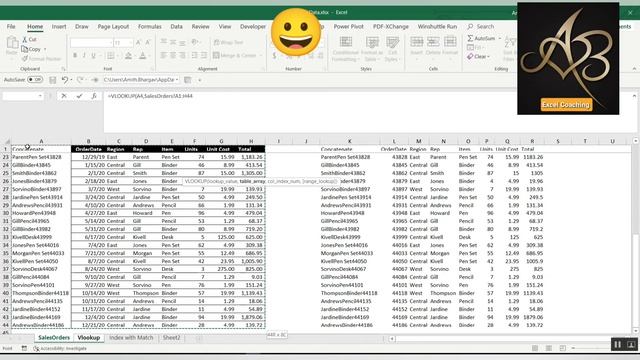This screenshot has height=360, width=640.
Task: Open Undo history dropdown arrow
Action: pyautogui.click(x=71, y=80)
